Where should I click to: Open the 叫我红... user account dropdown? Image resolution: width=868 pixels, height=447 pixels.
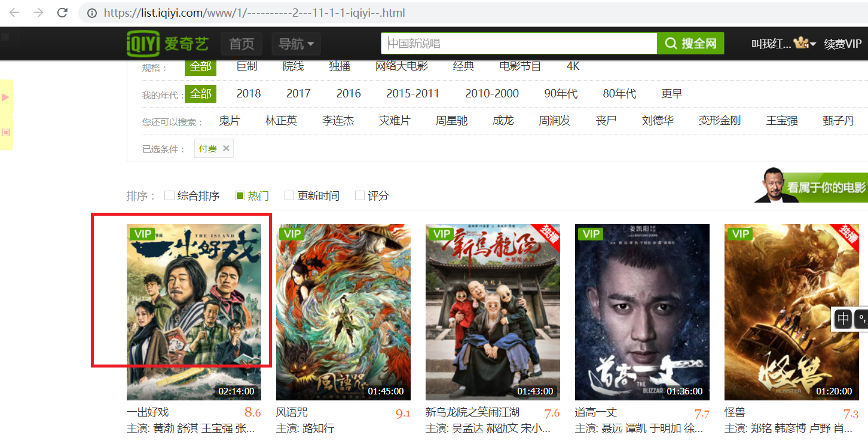tap(784, 44)
